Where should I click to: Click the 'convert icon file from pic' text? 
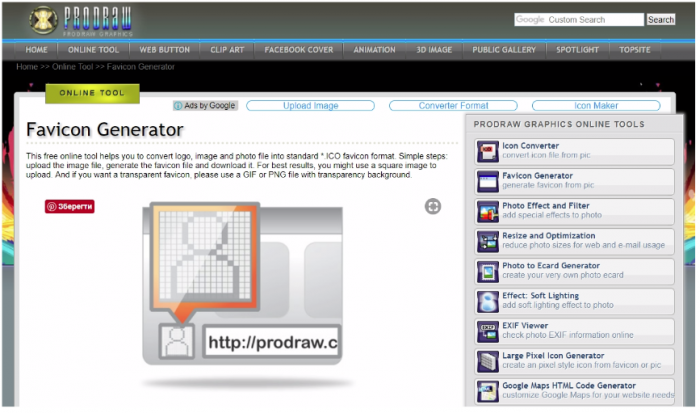pos(546,155)
